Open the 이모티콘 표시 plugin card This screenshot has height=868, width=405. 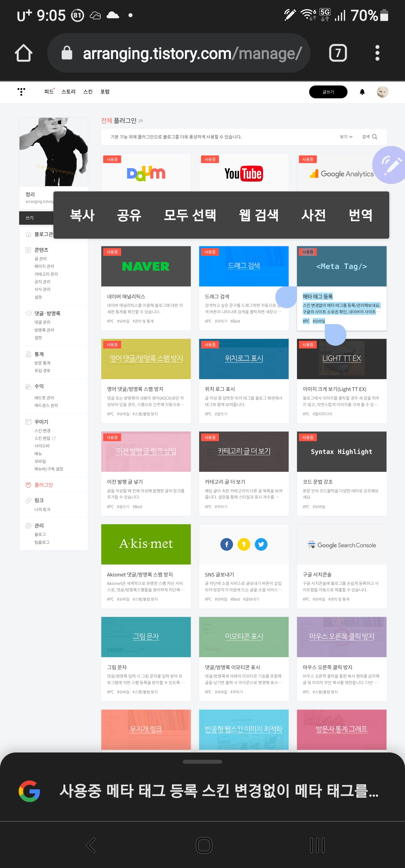pyautogui.click(x=244, y=659)
